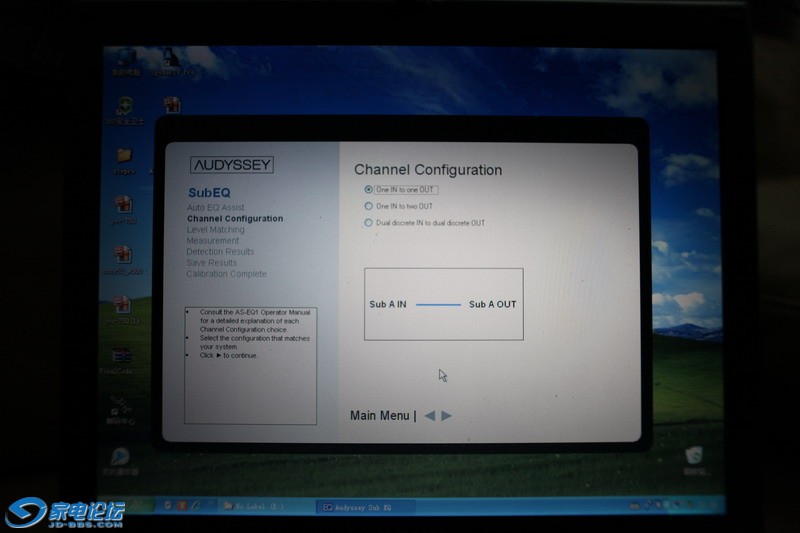The height and width of the screenshot is (533, 800).
Task: Click the Select the configuration tip text
Action: click(x=255, y=342)
